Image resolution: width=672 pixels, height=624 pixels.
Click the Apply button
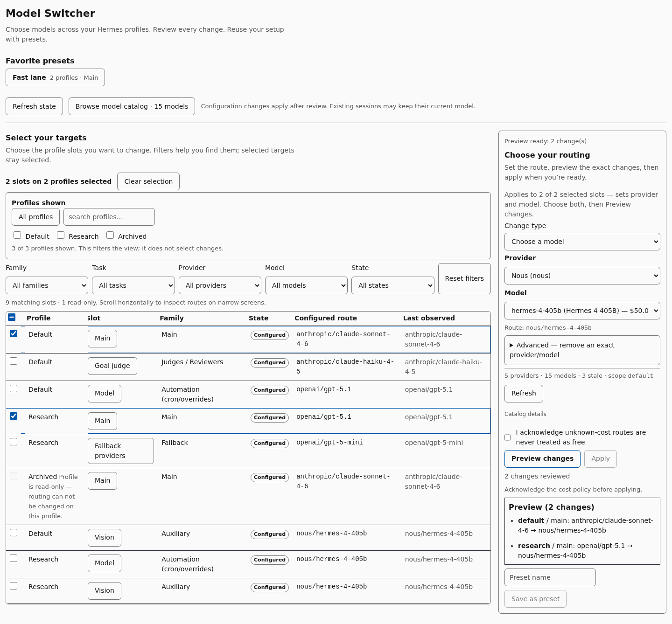(x=601, y=459)
